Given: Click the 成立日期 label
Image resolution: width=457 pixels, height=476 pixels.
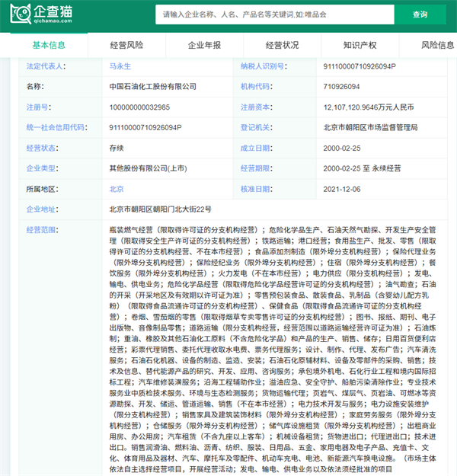Looking at the screenshot, I should click(x=255, y=149).
